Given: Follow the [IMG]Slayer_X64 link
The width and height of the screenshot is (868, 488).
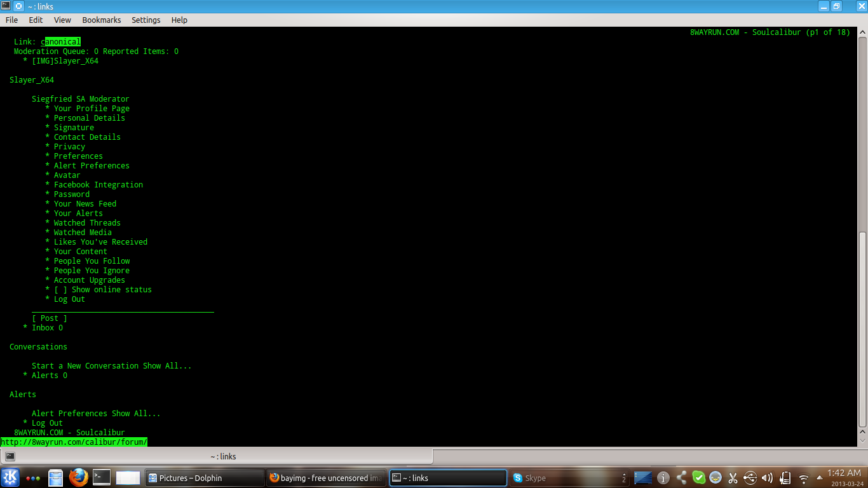Looking at the screenshot, I should pyautogui.click(x=65, y=61).
